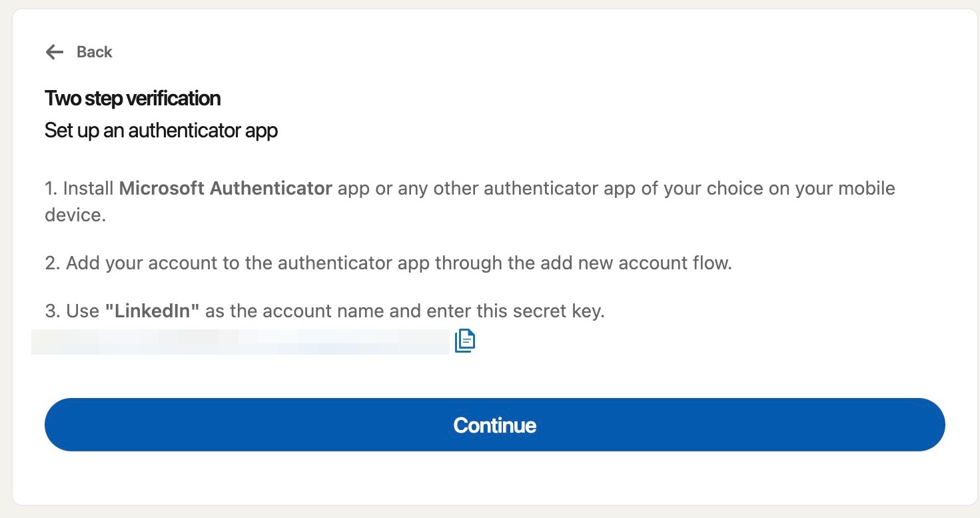Click the "Two step verification" heading
980x518 pixels.
tap(133, 99)
